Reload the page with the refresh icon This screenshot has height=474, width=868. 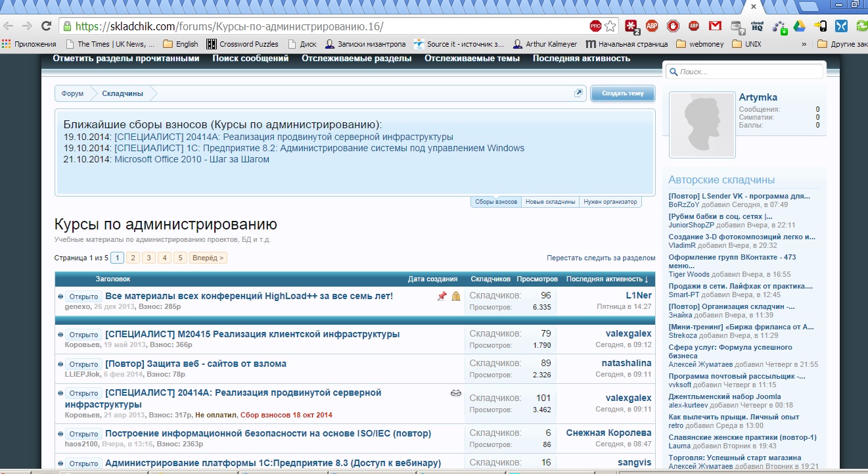point(46,26)
